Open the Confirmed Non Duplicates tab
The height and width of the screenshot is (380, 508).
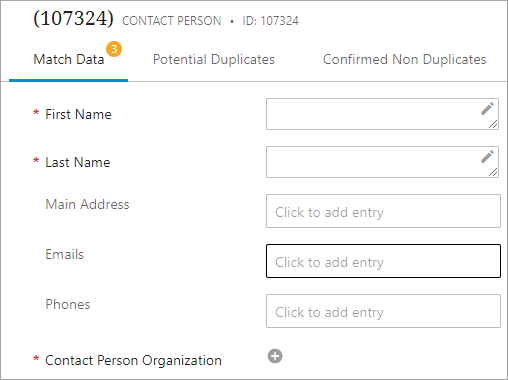click(405, 60)
